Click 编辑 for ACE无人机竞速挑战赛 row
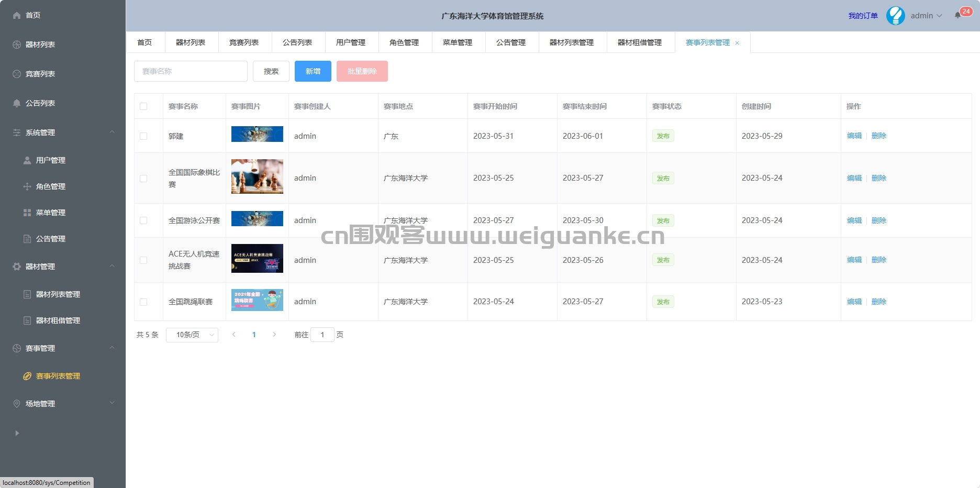 click(x=854, y=260)
